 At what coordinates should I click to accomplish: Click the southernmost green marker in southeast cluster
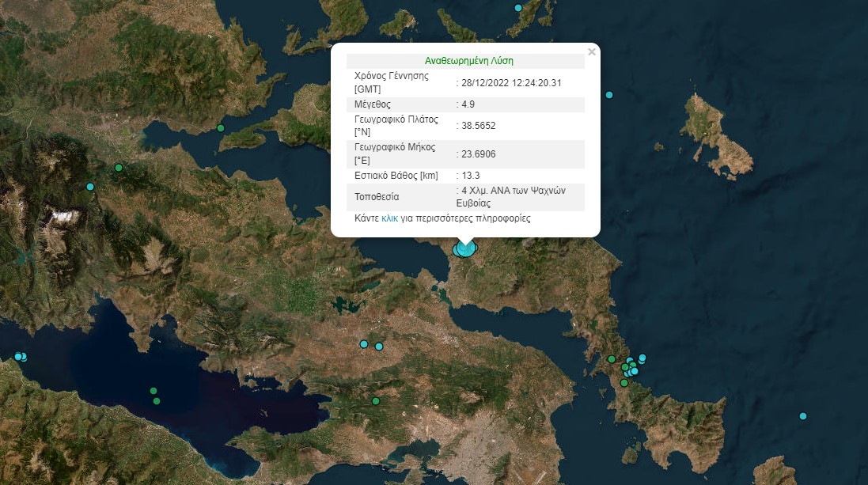(624, 383)
